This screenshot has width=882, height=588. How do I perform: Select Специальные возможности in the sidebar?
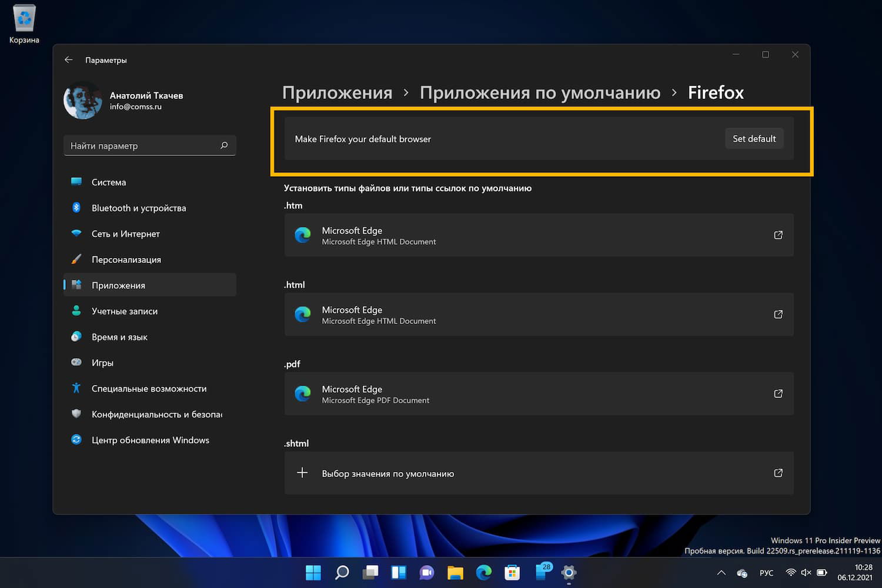click(x=149, y=389)
